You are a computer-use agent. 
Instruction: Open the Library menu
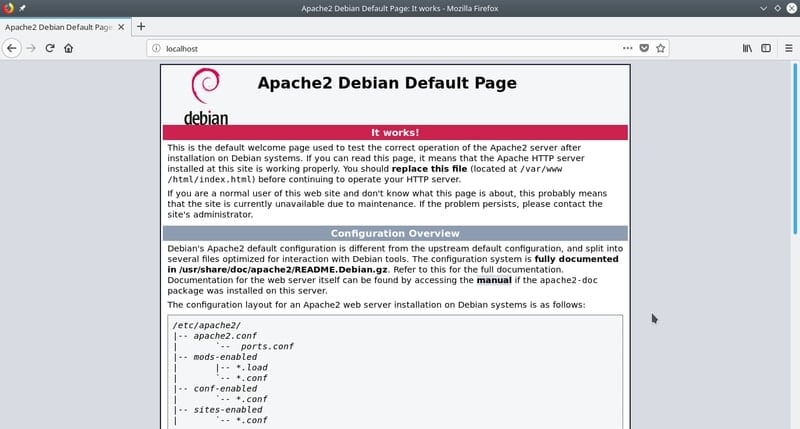click(x=747, y=48)
